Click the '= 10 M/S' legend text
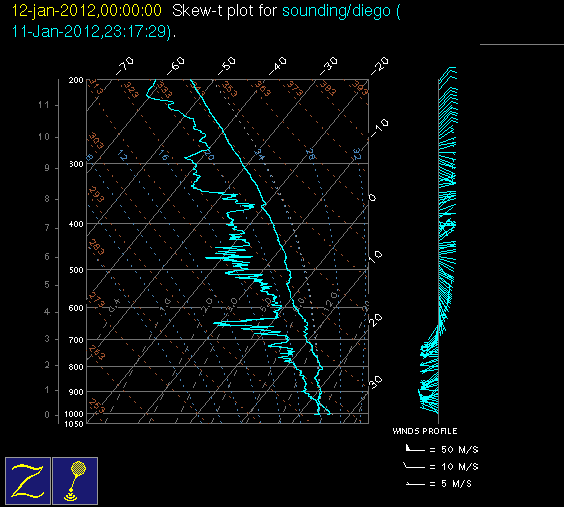This screenshot has width=564, height=507. point(454,467)
